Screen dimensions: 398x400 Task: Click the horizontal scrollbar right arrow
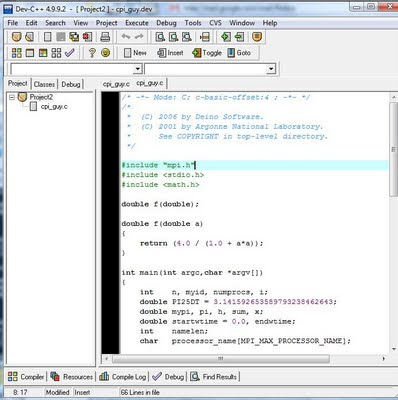point(384,359)
